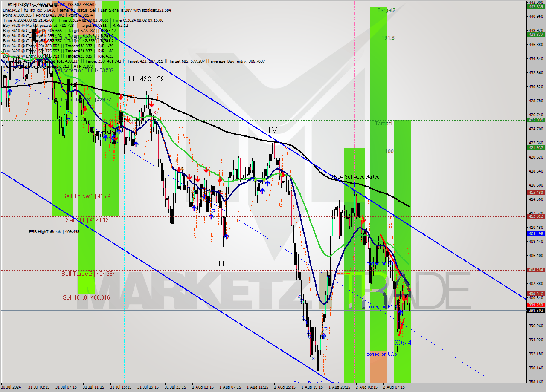Click the 'Target1' label on green bar
This screenshot has height=392, width=546.
[384, 123]
